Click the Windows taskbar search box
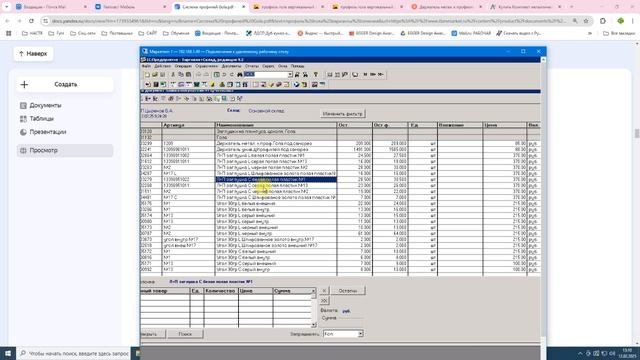Screen dimensions: 640x360 click(x=74, y=353)
